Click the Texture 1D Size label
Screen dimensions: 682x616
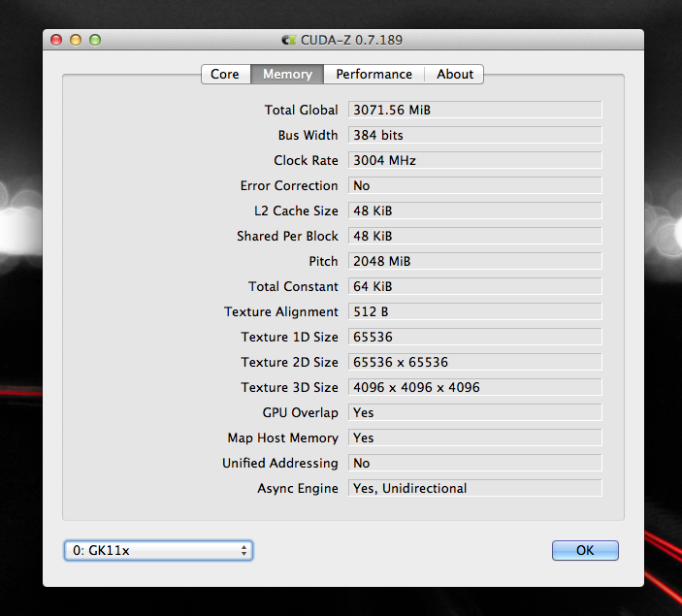pyautogui.click(x=289, y=337)
